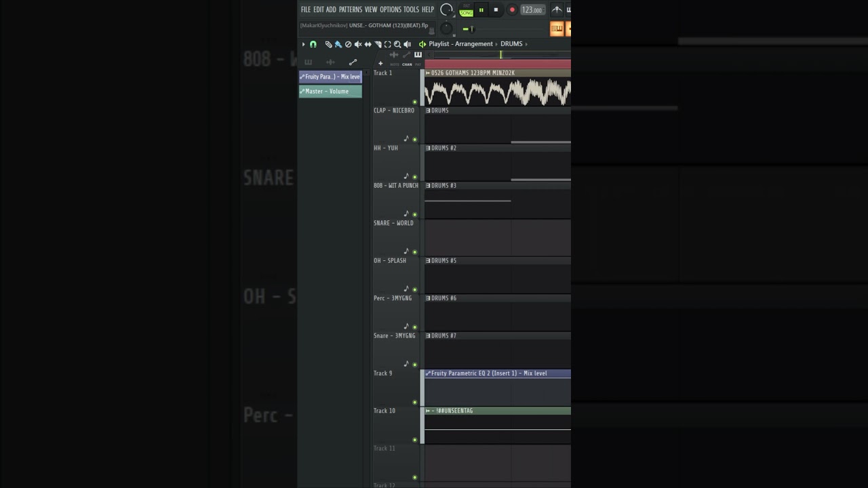Select the Paint brush tool
Screen dimensions: 868x488
338,44
